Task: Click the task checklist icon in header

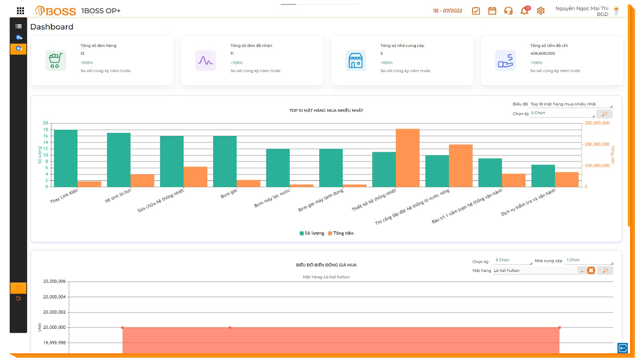Action: coord(476,11)
